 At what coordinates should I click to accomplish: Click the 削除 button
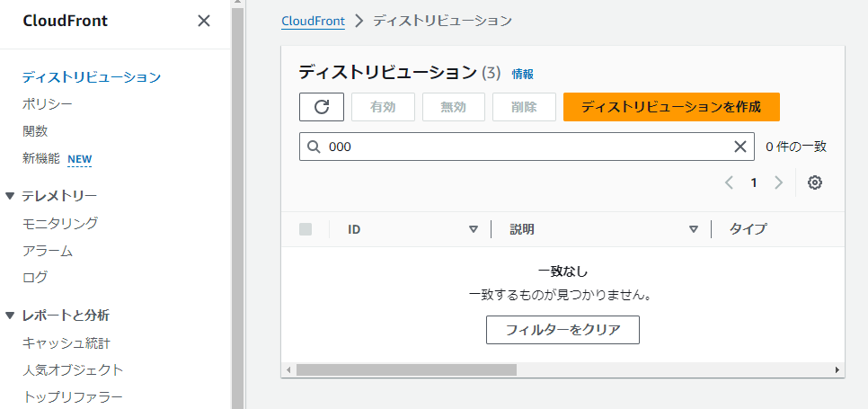(x=524, y=107)
